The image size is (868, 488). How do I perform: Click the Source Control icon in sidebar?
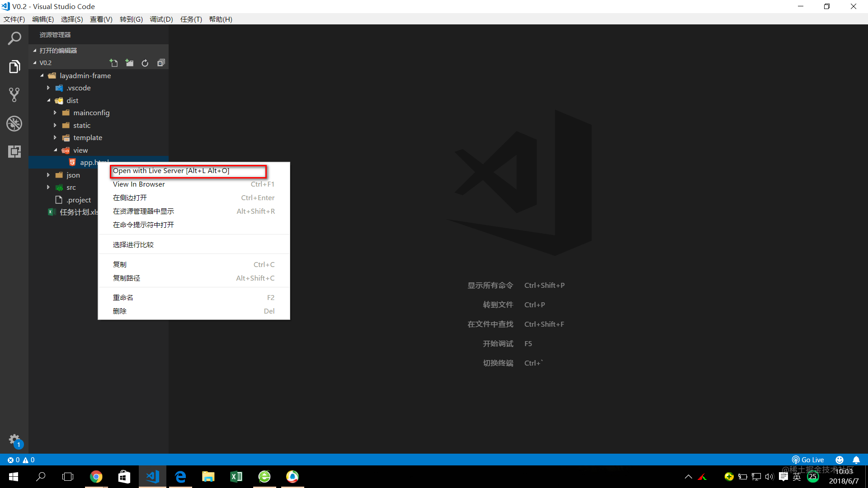coord(14,95)
